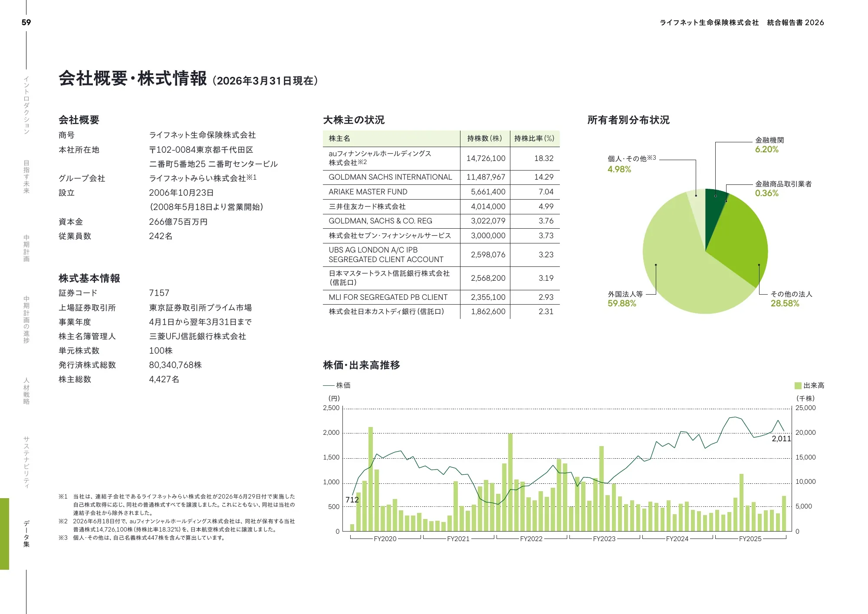Click 株式会社日本カストディ銀行(信託口) row
Screen dimensions: 868x614
[441, 312]
